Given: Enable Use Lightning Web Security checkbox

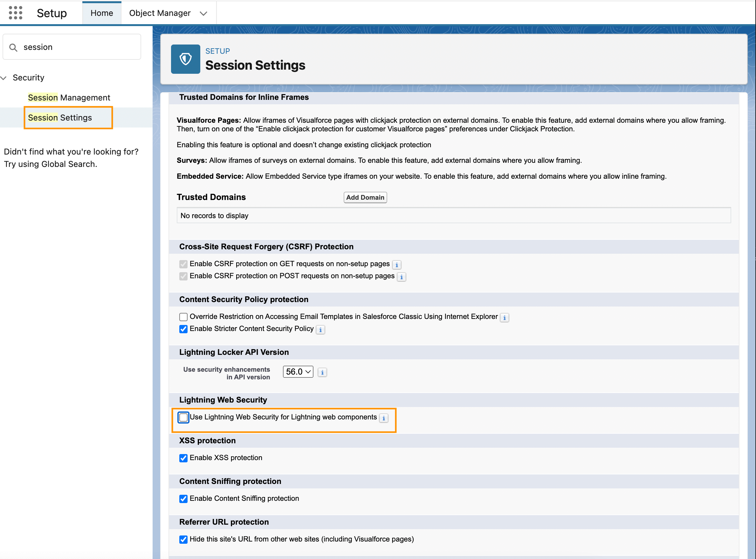Looking at the screenshot, I should [x=183, y=417].
